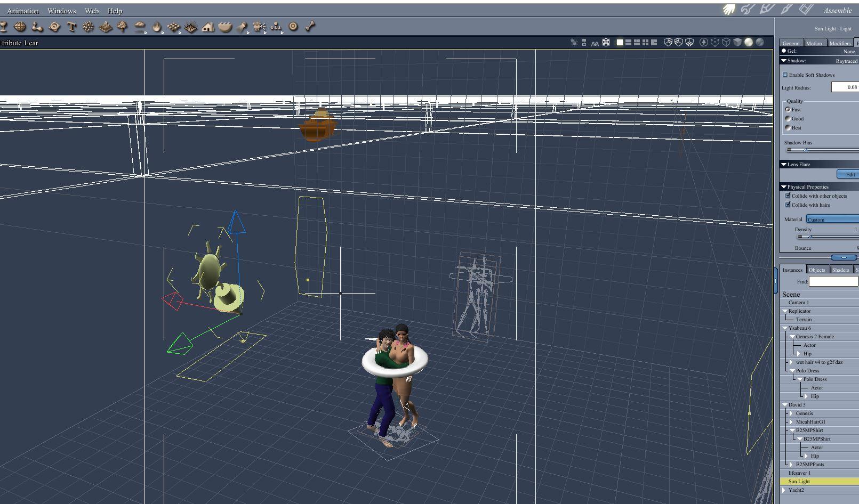This screenshot has width=859, height=504.
Task: Click the Find input field
Action: click(x=834, y=281)
